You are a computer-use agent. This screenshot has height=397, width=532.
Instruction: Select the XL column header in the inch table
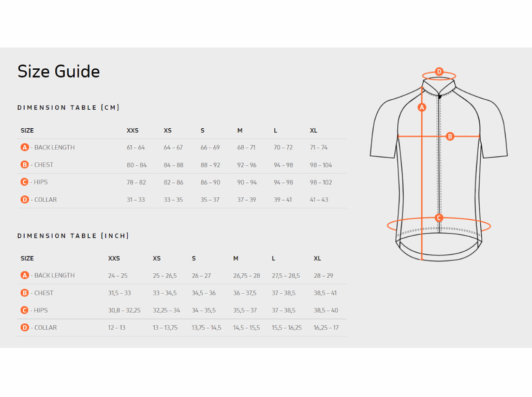[317, 258]
